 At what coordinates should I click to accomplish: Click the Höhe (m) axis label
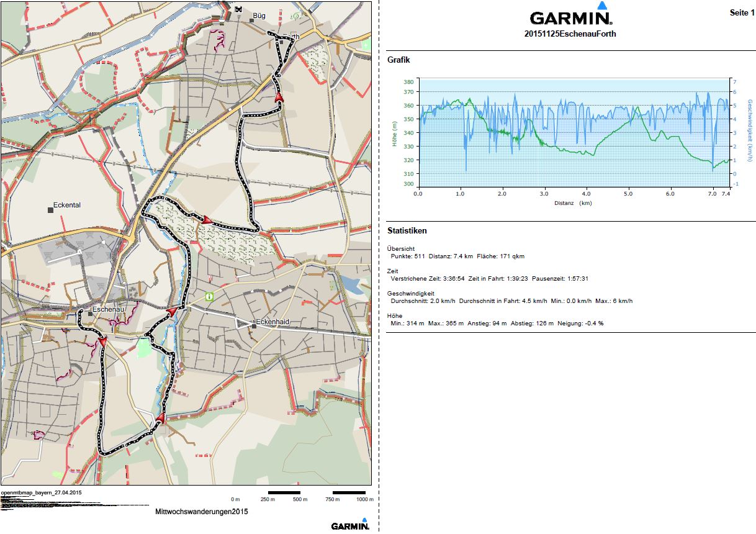coord(394,133)
